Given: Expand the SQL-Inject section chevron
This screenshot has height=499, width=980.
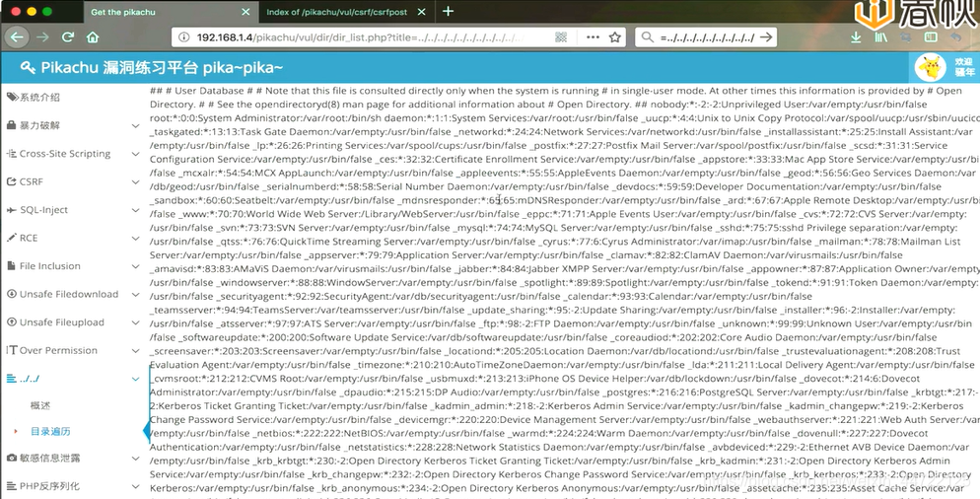Looking at the screenshot, I should [x=135, y=210].
